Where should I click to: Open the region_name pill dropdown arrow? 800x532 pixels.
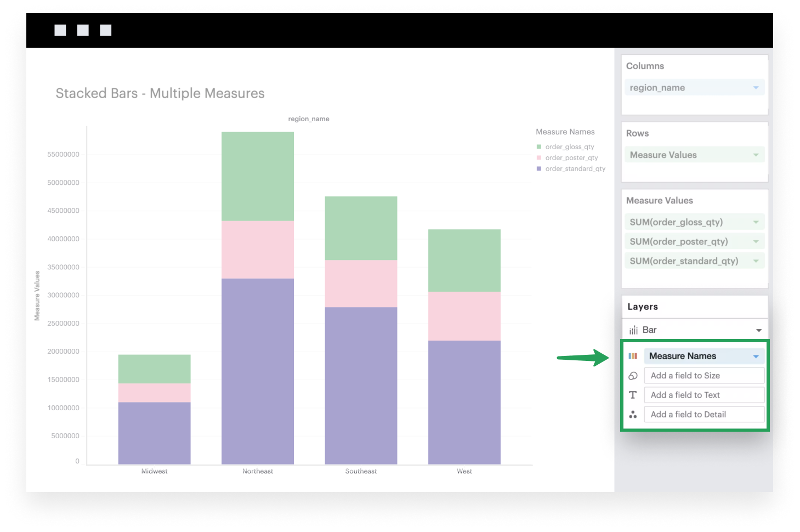(756, 88)
